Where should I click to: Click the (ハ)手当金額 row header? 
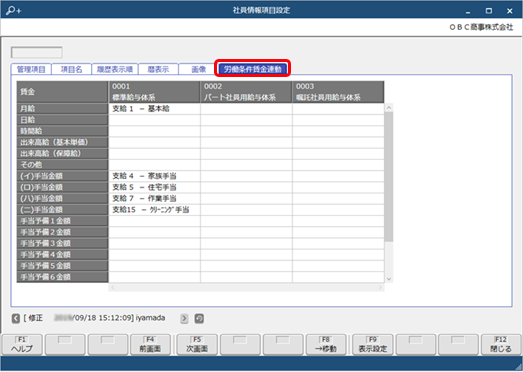62,199
